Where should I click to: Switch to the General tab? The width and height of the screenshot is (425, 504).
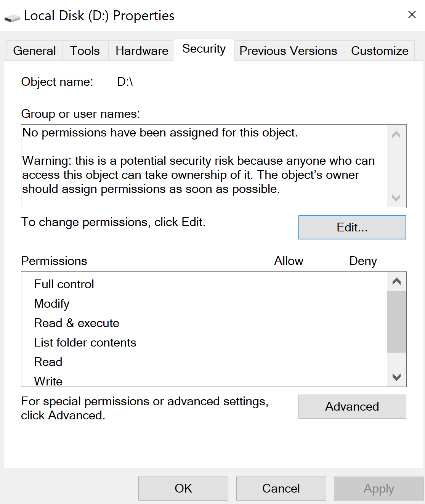click(34, 51)
